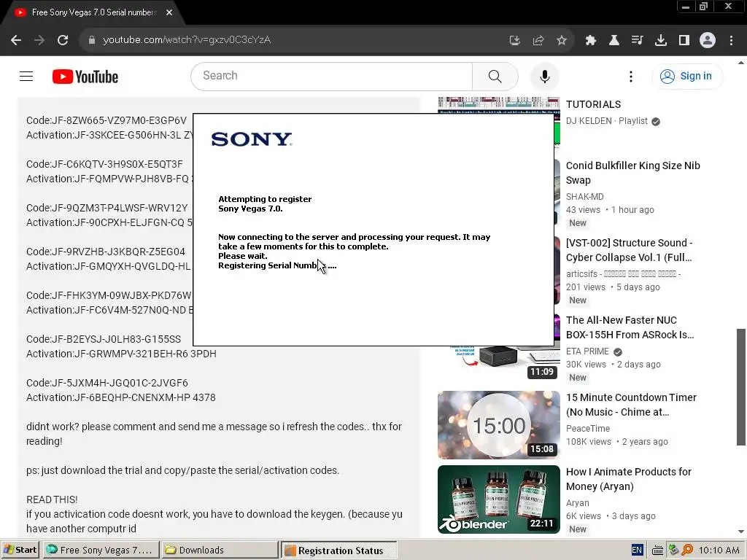Image resolution: width=747 pixels, height=560 pixels.
Task: Click the orange magnifier tray icon
Action: coord(687,551)
